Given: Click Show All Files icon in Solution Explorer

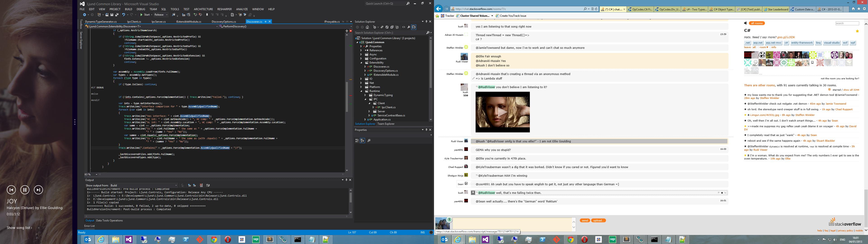Looking at the screenshot, I should coord(397,27).
